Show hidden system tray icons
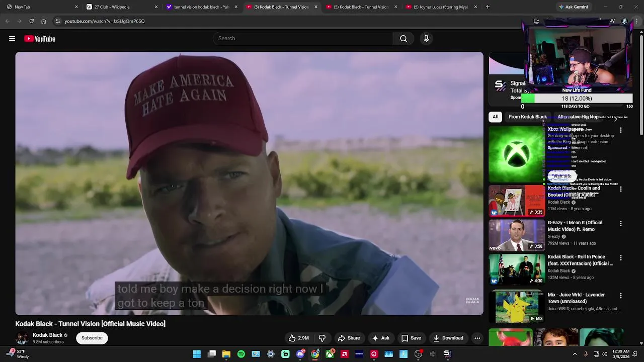The height and width of the screenshot is (362, 644). pos(575,354)
